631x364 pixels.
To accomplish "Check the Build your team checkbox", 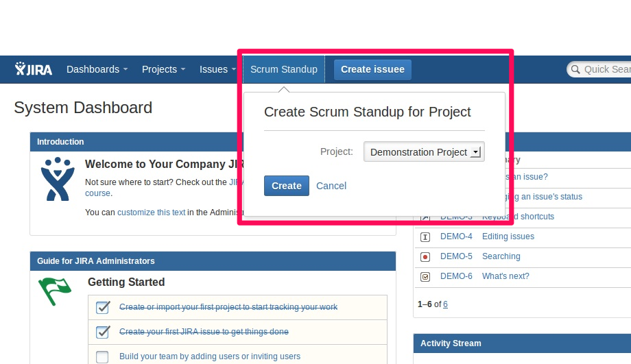I will (x=102, y=356).
